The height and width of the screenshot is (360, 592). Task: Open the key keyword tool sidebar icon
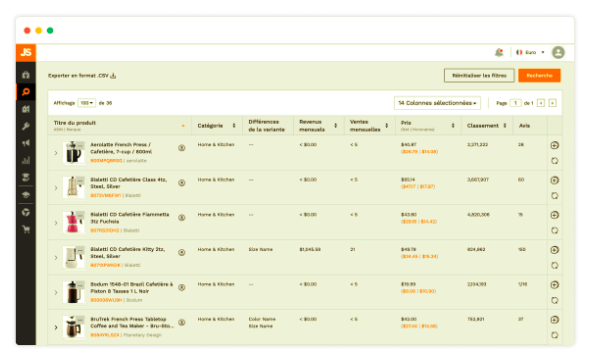(x=26, y=126)
